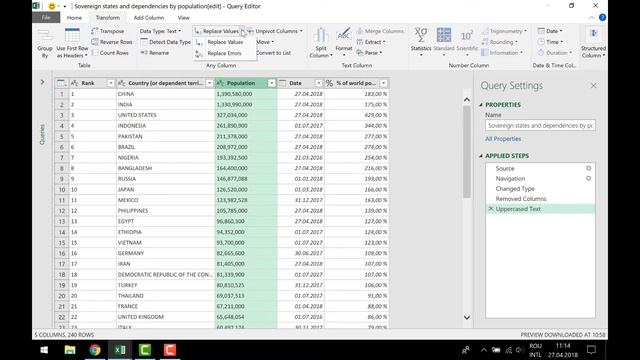
Task: Open Excel from the taskbar
Action: pos(120,350)
